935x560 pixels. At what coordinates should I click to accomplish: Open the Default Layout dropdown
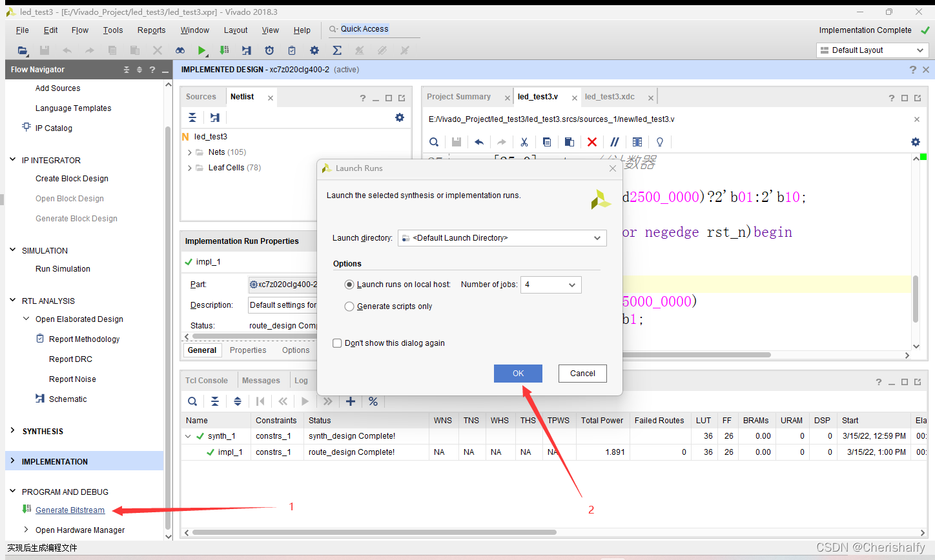pos(872,50)
